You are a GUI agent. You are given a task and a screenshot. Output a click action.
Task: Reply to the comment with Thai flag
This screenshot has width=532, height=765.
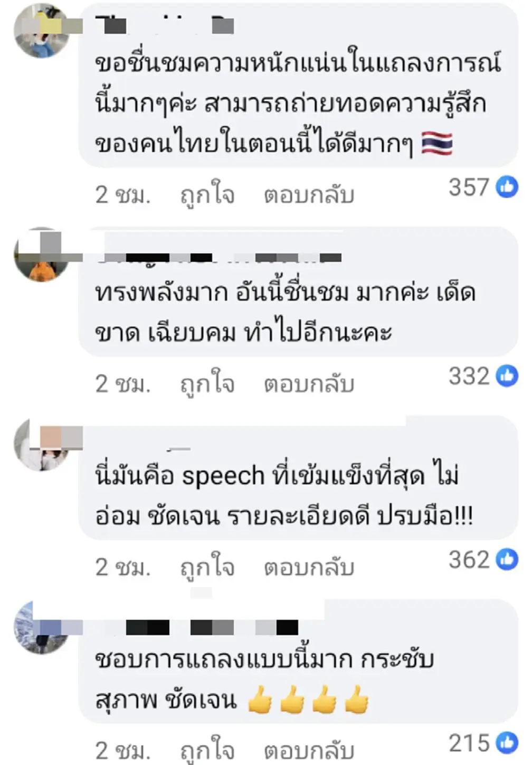309,195
